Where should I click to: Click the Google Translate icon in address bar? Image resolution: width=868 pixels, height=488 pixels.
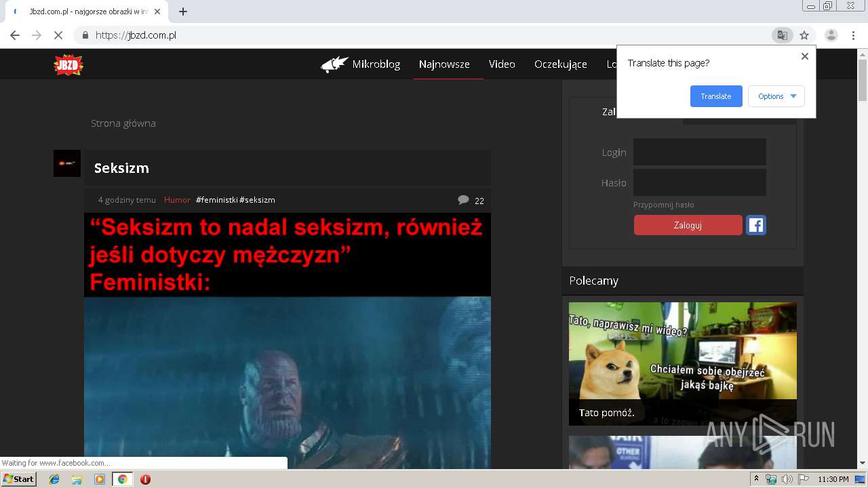(783, 35)
